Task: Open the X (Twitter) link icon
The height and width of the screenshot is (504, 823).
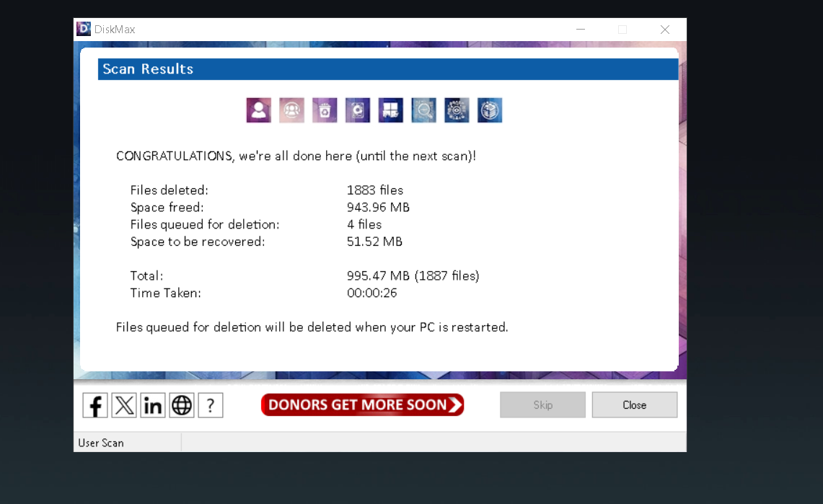Action: click(x=124, y=405)
